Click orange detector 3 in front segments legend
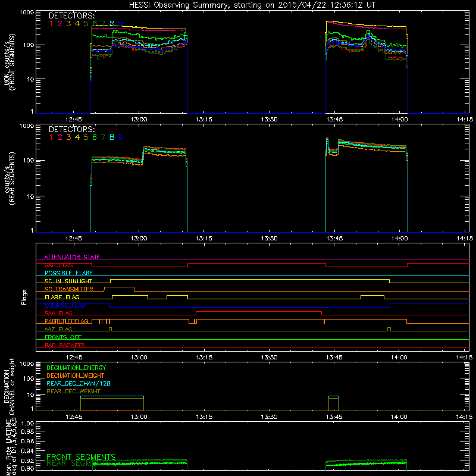 pyautogui.click(x=68, y=24)
